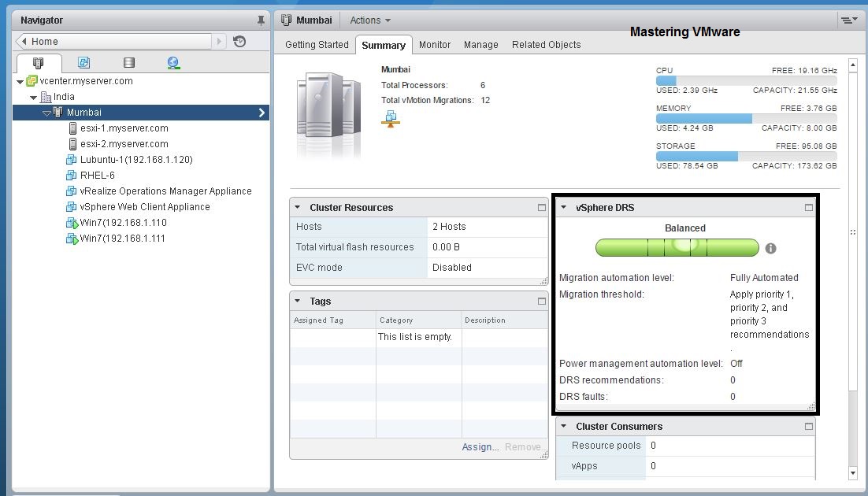This screenshot has width=868, height=496.
Task: Click the Memory usage bar
Action: pos(746,118)
